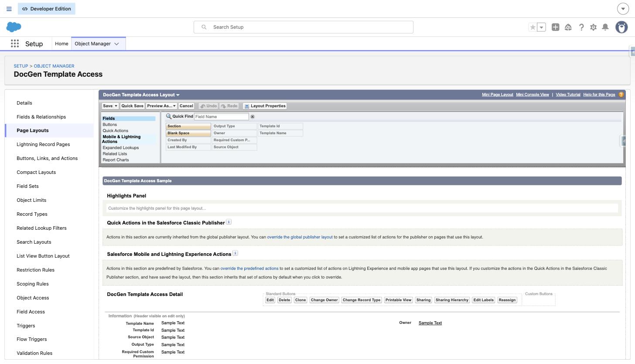Open Fields & Relationships
Viewport: 635px width, 364px height.
click(x=41, y=117)
